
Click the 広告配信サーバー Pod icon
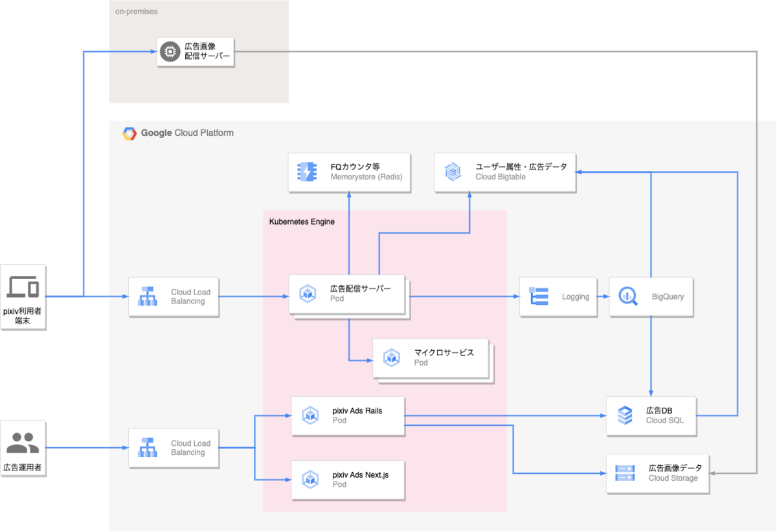(x=308, y=294)
